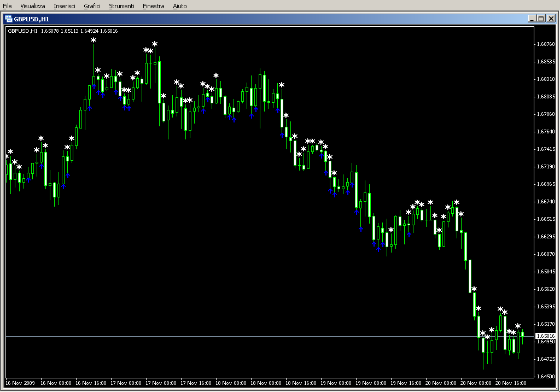Viewport: 560px width, 392px height.
Task: Open the Aiuto menu
Action: point(179,6)
